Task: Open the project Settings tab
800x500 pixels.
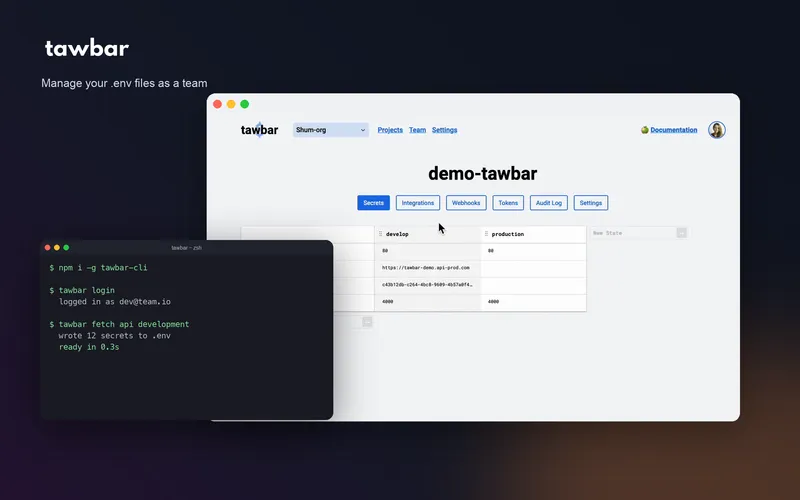Action: point(591,203)
